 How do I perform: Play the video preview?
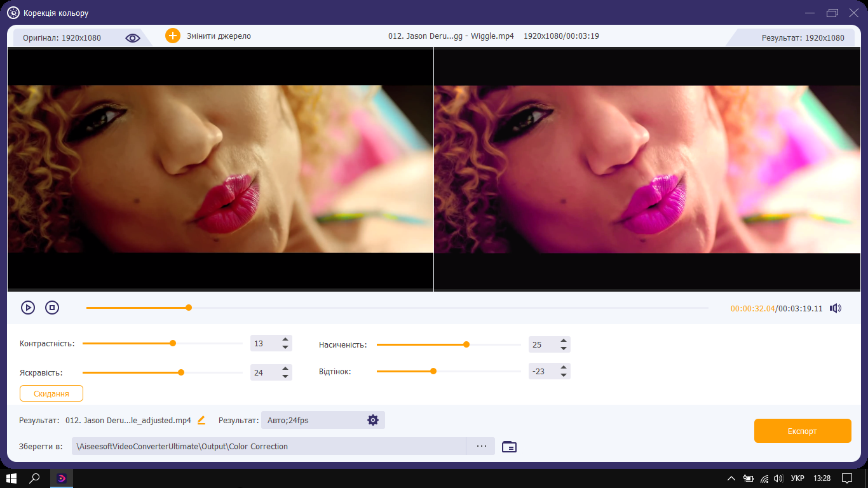point(28,308)
